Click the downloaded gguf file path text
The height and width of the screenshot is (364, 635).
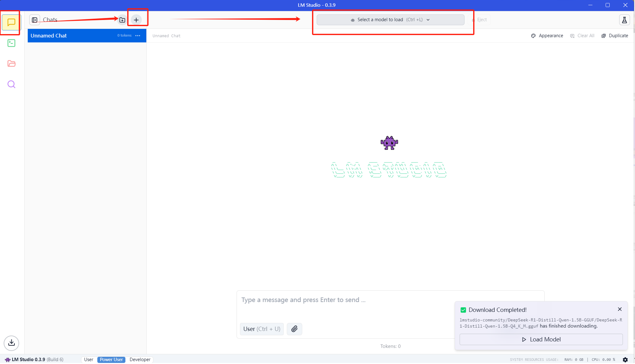pyautogui.click(x=541, y=324)
